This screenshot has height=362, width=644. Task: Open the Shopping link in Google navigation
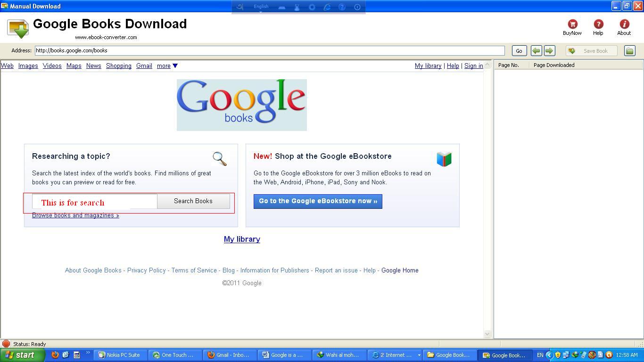click(118, 66)
